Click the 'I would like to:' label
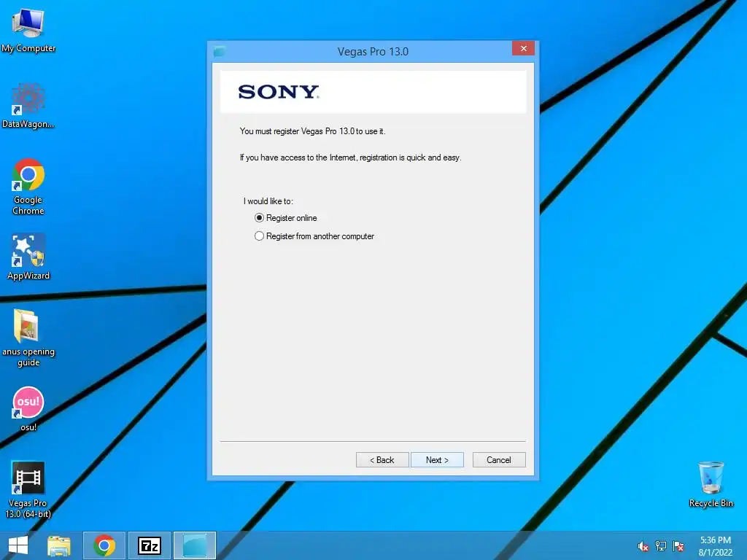This screenshot has width=747, height=560. tap(268, 201)
